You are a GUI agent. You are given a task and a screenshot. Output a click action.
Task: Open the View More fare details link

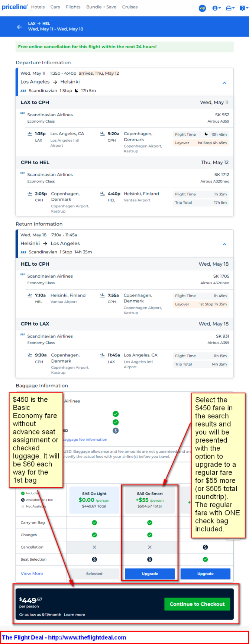(32, 573)
